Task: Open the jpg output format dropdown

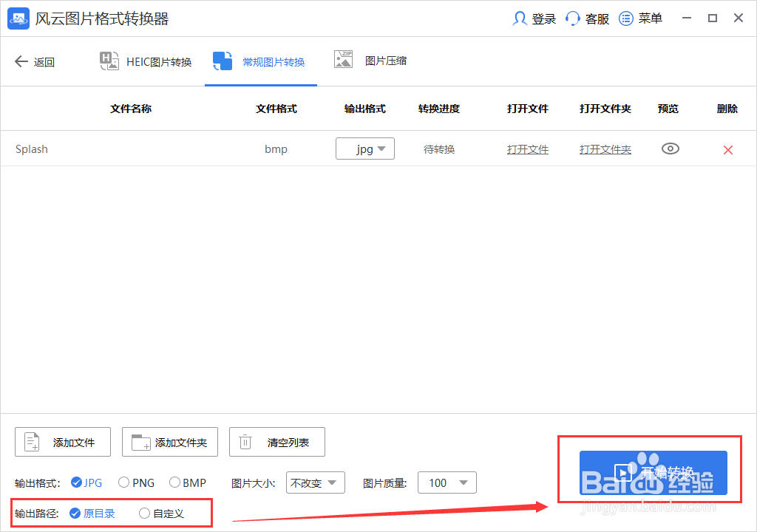Action: point(364,149)
